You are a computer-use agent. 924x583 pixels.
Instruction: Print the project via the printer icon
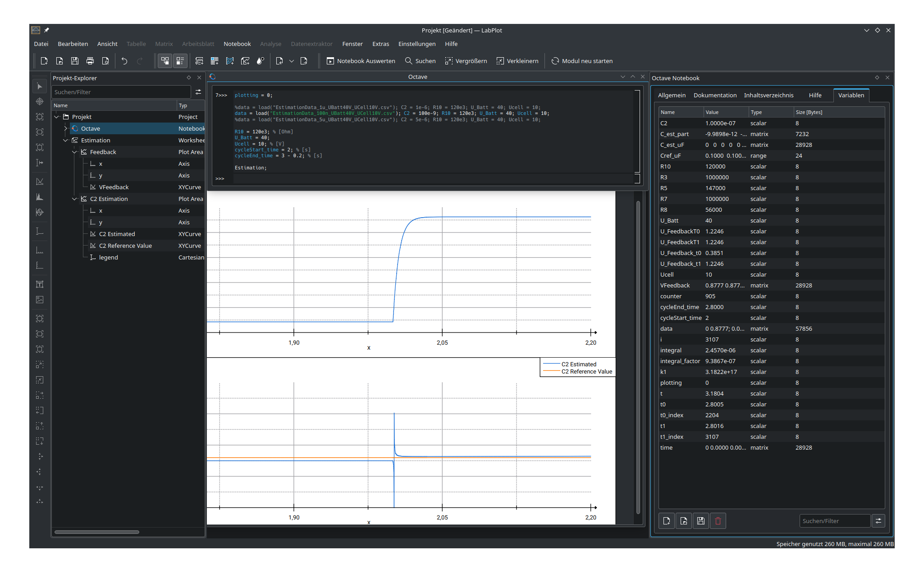[x=90, y=61]
